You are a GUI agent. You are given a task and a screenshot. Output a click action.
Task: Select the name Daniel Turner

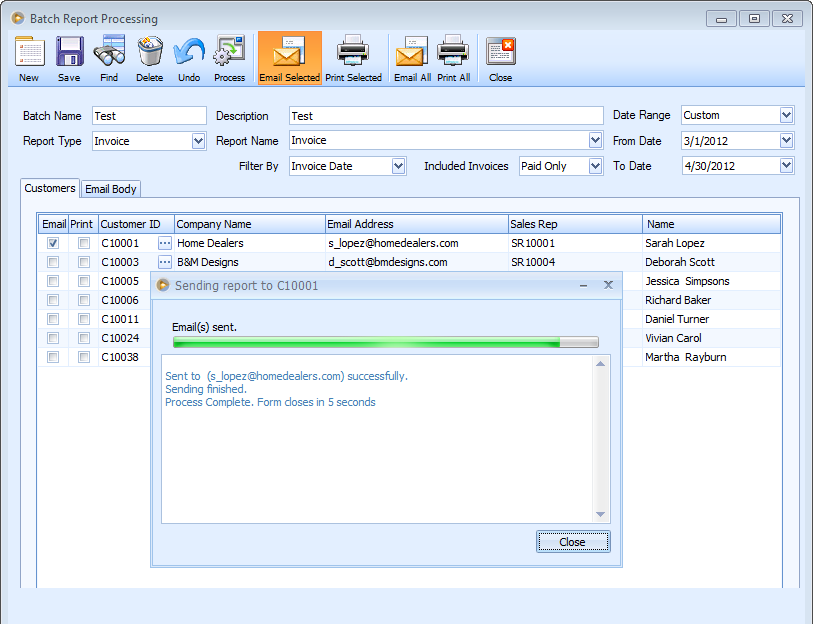pos(677,319)
